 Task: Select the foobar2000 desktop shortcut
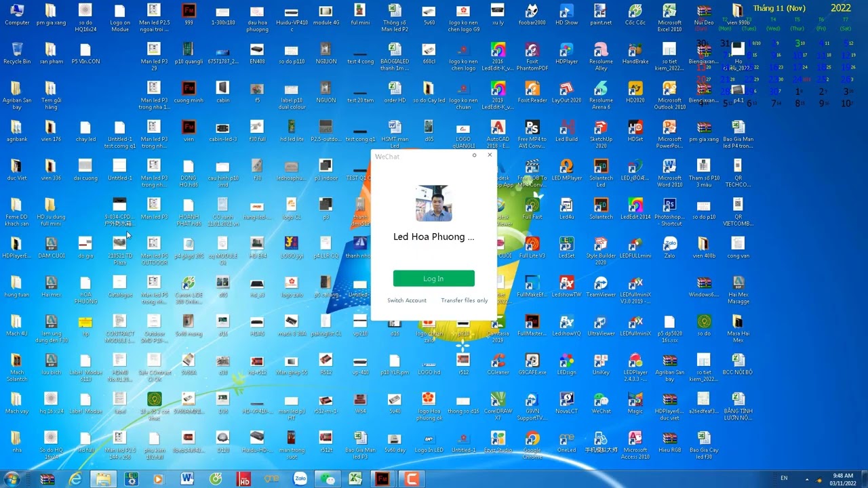[x=532, y=15]
